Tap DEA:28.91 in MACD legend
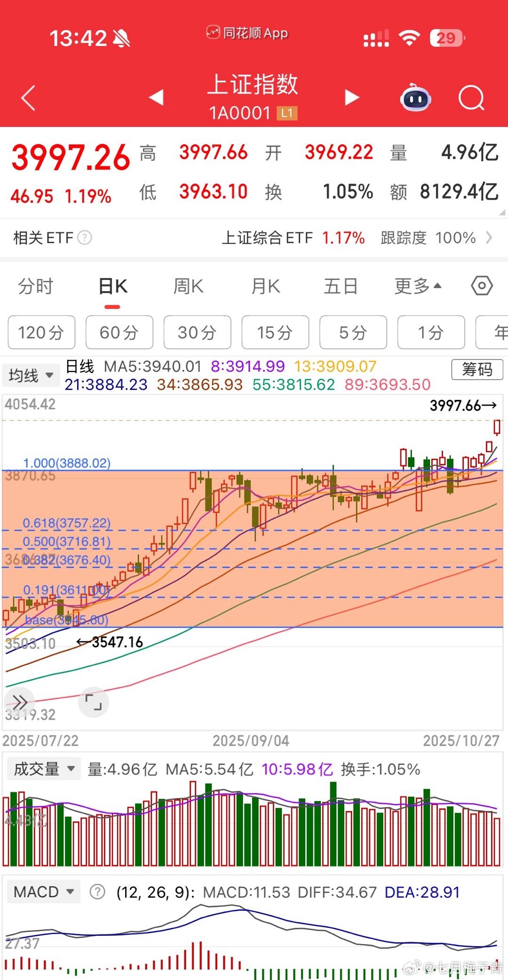The image size is (508, 980). coord(422,892)
